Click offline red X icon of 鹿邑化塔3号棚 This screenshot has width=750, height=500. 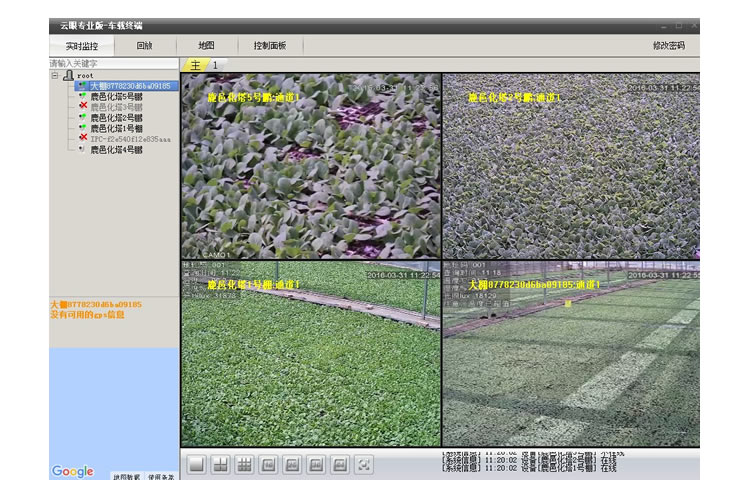[x=83, y=106]
